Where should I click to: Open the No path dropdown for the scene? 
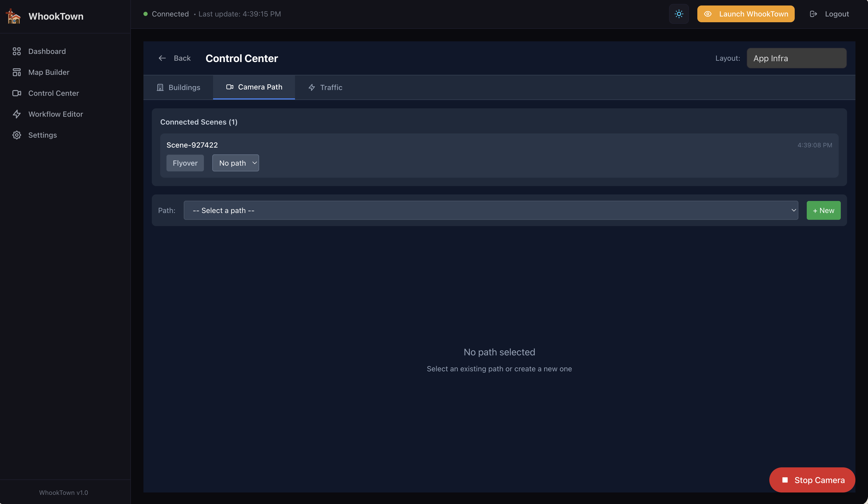click(236, 163)
